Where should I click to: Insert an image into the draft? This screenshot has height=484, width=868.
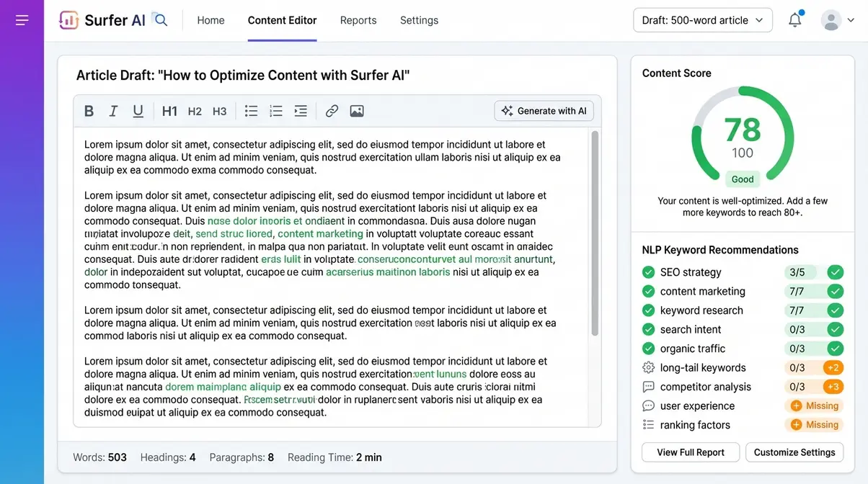[356, 110]
